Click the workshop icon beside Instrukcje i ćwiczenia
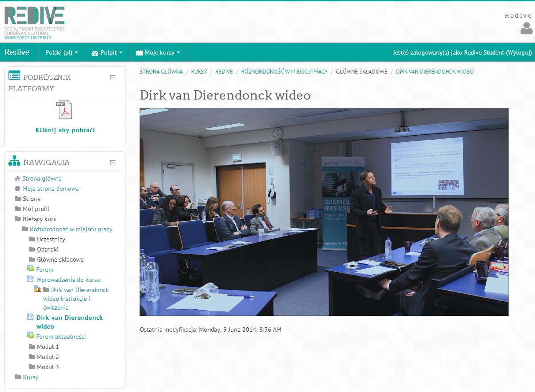The width and height of the screenshot is (535, 392). coord(37,289)
